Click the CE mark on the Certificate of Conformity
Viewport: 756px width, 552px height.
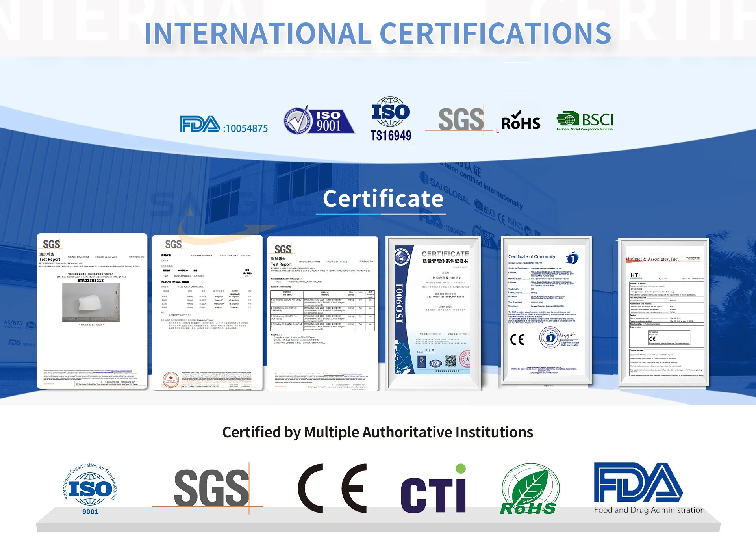point(517,339)
